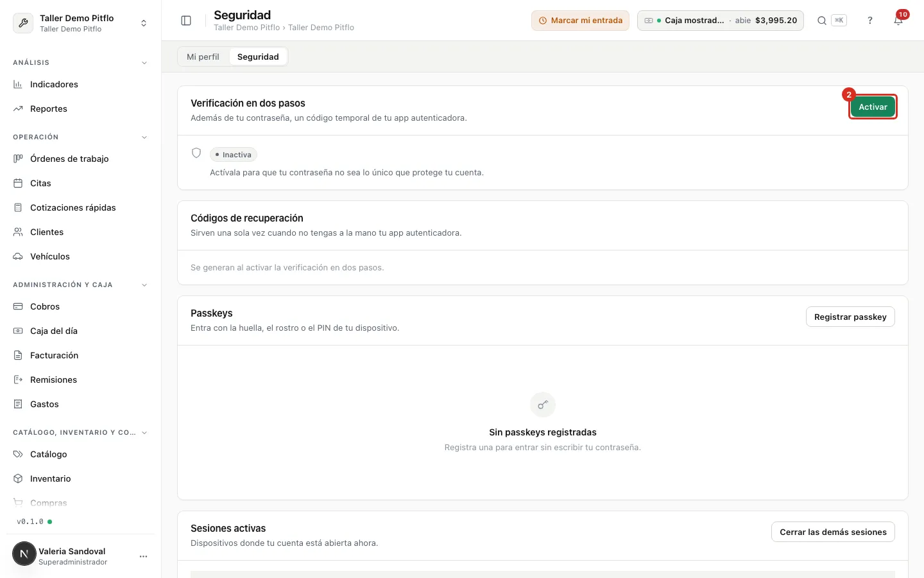Collapse the Administración y caja section
This screenshot has height=578, width=924.
coord(144,285)
